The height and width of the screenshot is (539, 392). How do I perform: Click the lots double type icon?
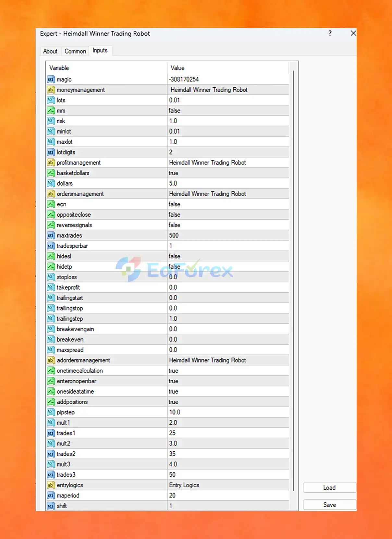click(x=51, y=100)
